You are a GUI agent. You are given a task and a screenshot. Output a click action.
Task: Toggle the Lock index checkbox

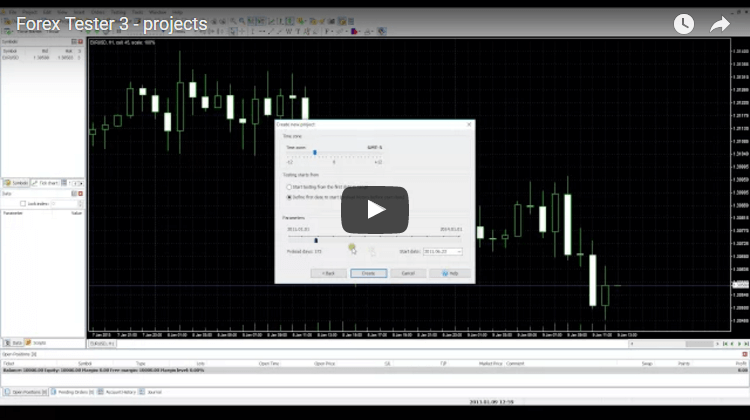(22, 204)
